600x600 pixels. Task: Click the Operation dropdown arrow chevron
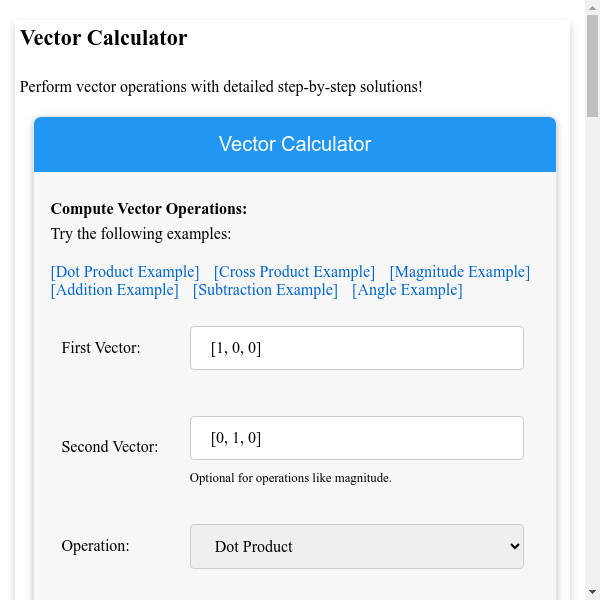[515, 547]
